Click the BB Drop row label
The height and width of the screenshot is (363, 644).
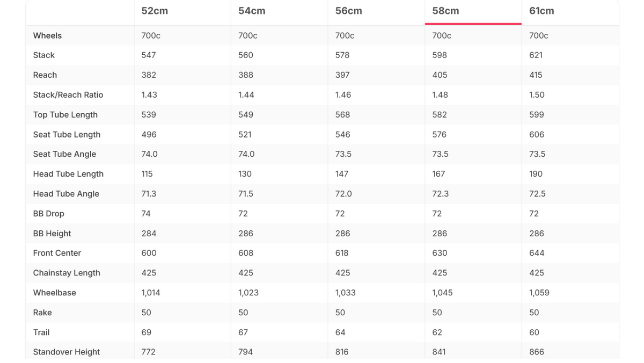[48, 214]
